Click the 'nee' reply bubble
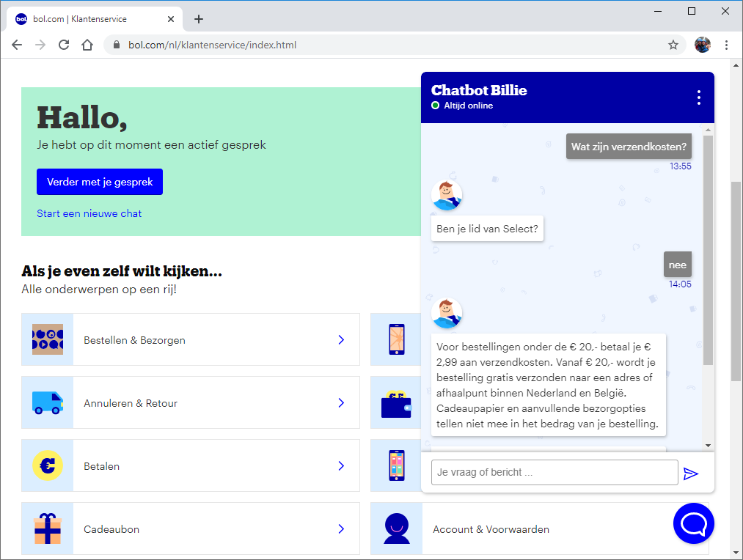Screen dimensions: 743x560 pos(678,265)
